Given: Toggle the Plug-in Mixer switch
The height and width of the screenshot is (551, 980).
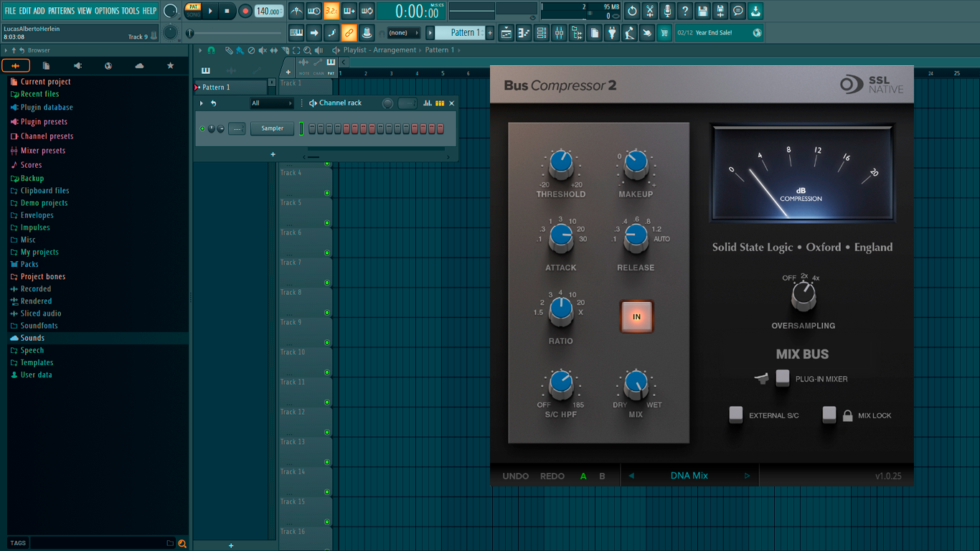Looking at the screenshot, I should point(783,377).
